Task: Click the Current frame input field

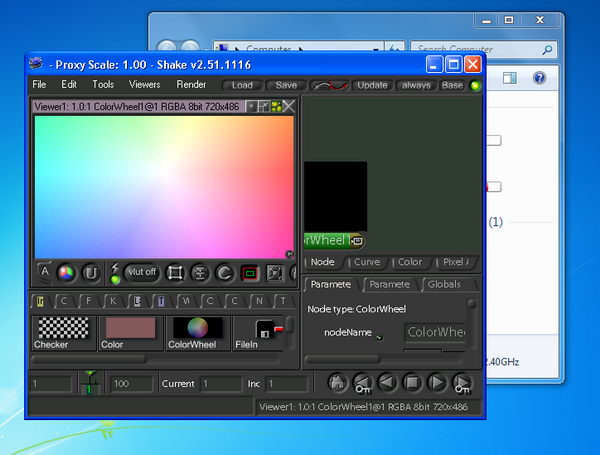Action: (219, 383)
